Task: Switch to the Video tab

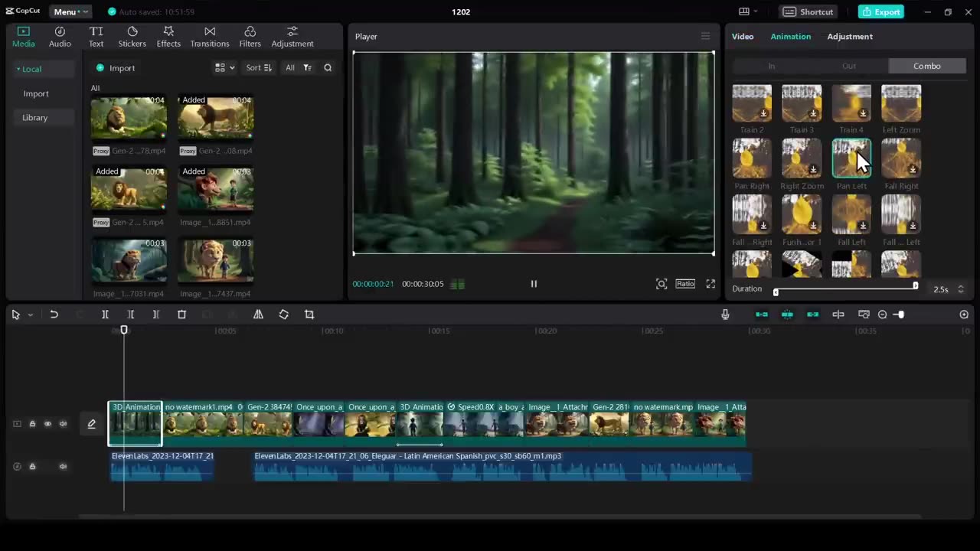Action: [x=743, y=37]
